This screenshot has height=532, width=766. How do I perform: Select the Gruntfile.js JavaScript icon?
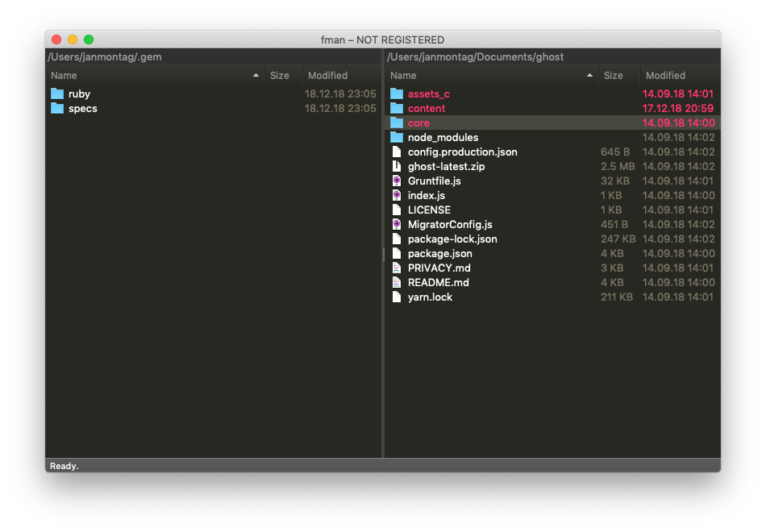tap(398, 181)
